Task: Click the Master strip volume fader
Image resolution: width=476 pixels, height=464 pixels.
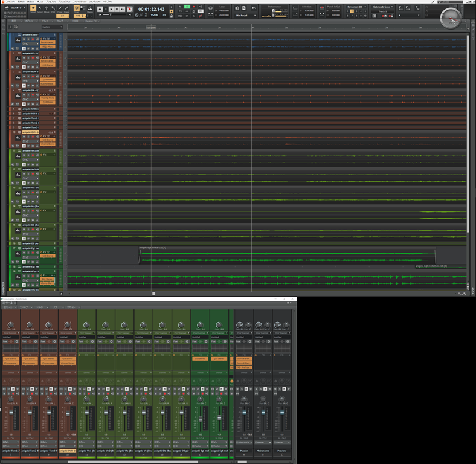Action: (243, 412)
